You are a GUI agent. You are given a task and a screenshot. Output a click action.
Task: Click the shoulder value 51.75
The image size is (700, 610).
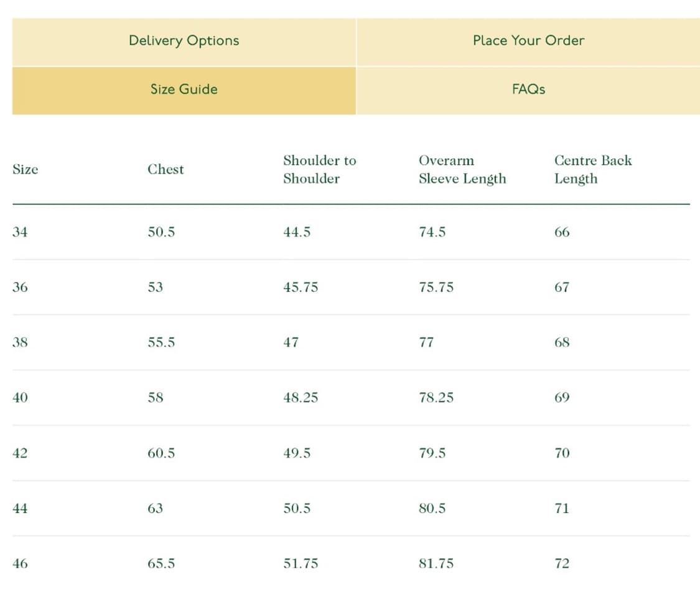point(300,564)
